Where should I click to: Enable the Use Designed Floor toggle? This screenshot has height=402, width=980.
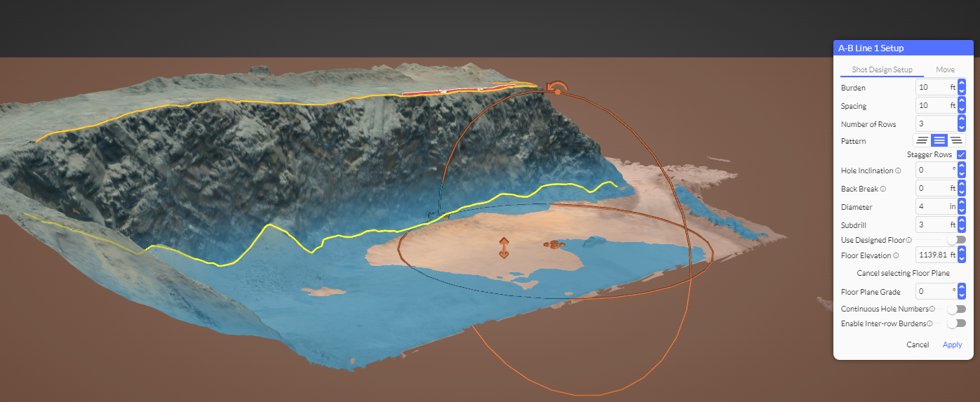point(956,240)
